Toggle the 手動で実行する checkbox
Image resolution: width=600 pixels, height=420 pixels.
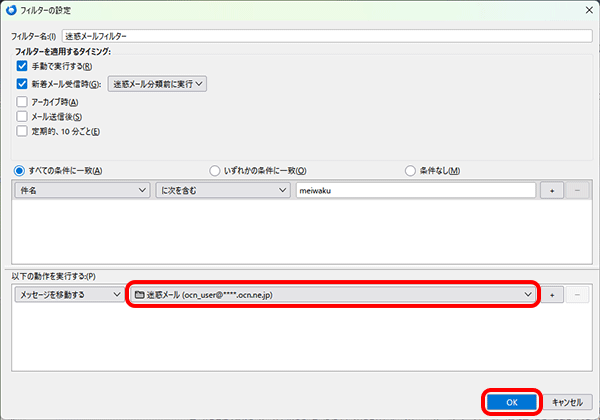[22, 66]
